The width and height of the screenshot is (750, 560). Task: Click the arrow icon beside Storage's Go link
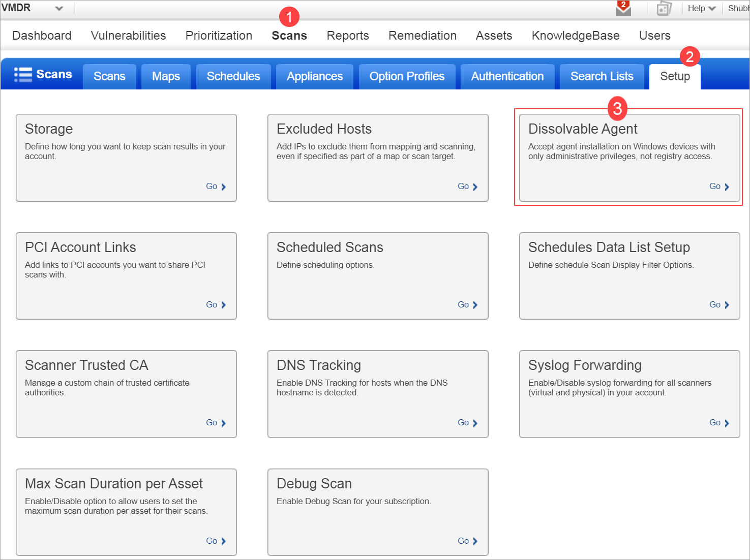click(x=224, y=186)
